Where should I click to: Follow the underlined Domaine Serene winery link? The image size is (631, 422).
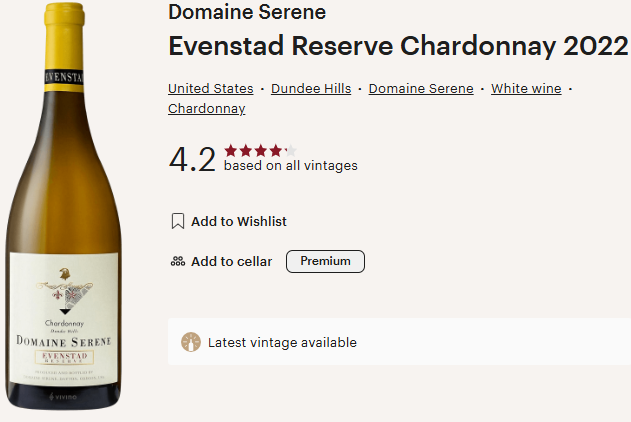421,89
